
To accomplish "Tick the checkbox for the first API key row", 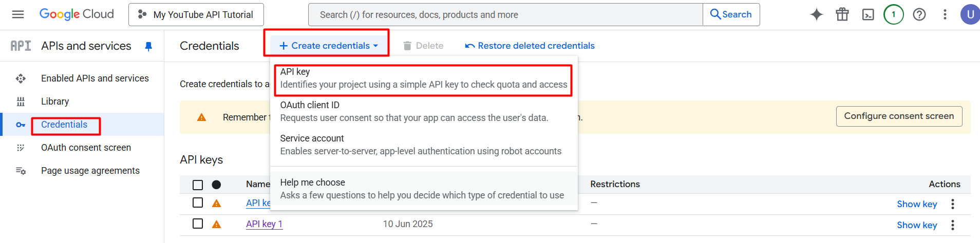I will pos(198,202).
